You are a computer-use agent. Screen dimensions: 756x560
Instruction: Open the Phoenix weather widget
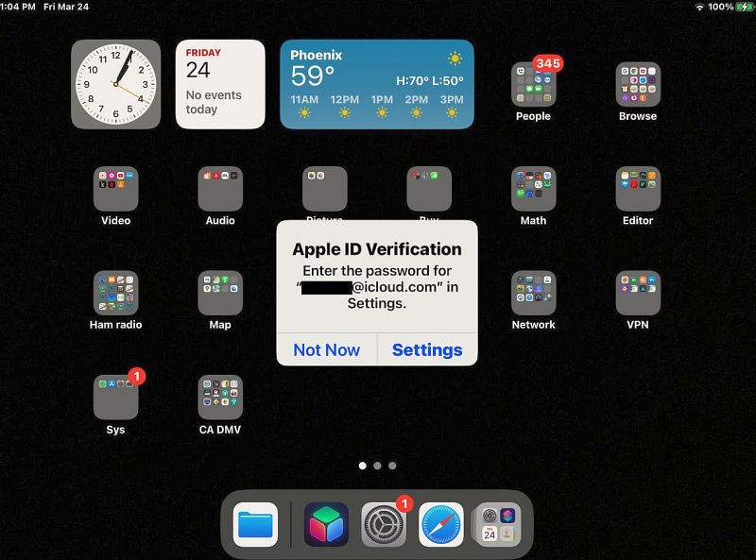(x=377, y=84)
